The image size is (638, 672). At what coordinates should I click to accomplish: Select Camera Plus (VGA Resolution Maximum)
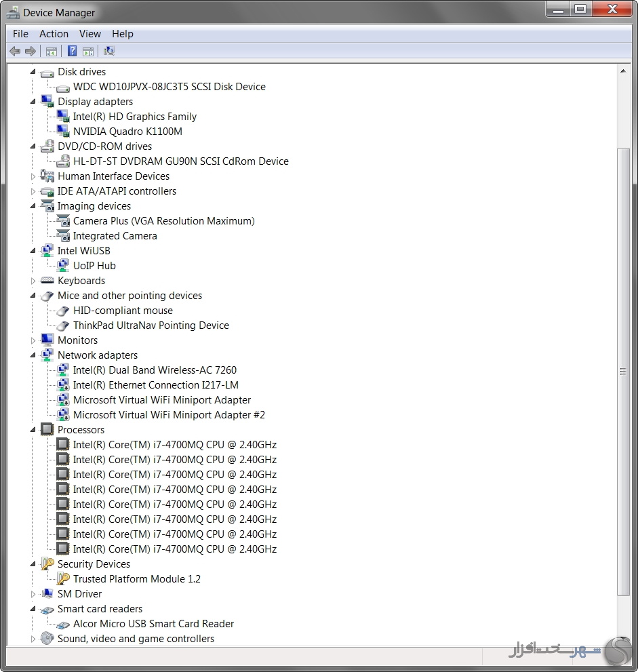coord(163,221)
